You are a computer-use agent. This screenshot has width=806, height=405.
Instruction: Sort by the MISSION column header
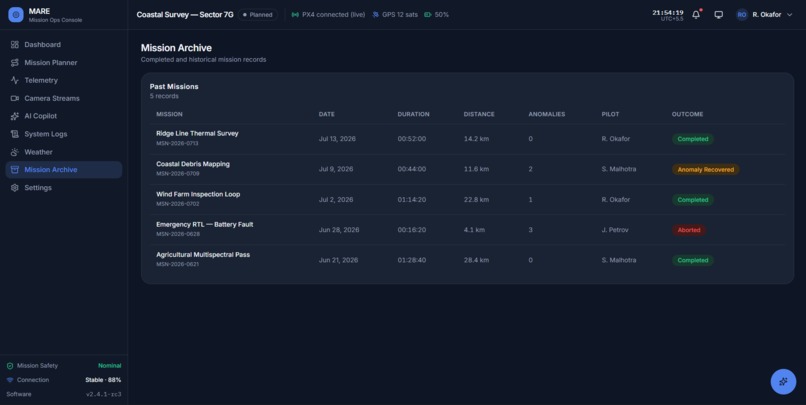169,114
